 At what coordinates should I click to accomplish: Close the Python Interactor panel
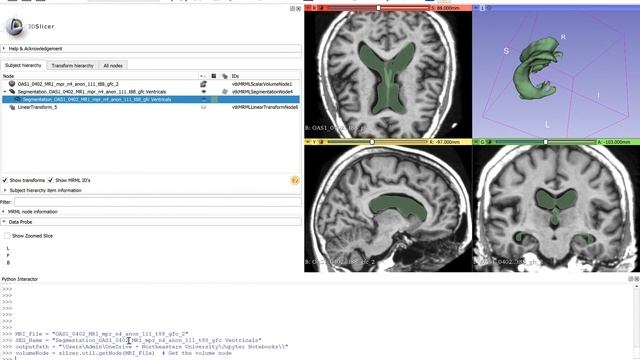pos(636,279)
